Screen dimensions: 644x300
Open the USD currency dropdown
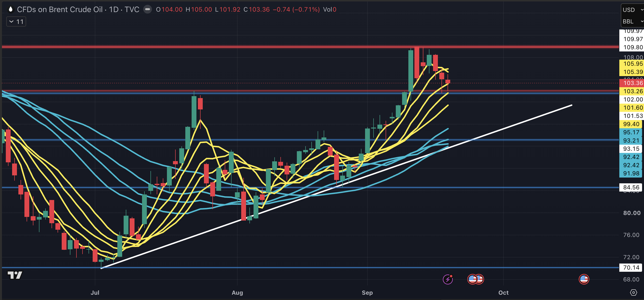click(632, 10)
